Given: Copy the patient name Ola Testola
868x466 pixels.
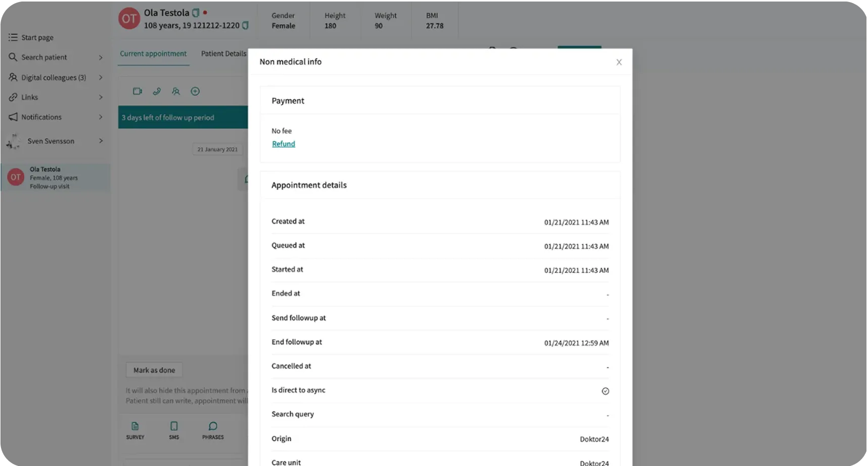Looking at the screenshot, I should pos(196,13).
